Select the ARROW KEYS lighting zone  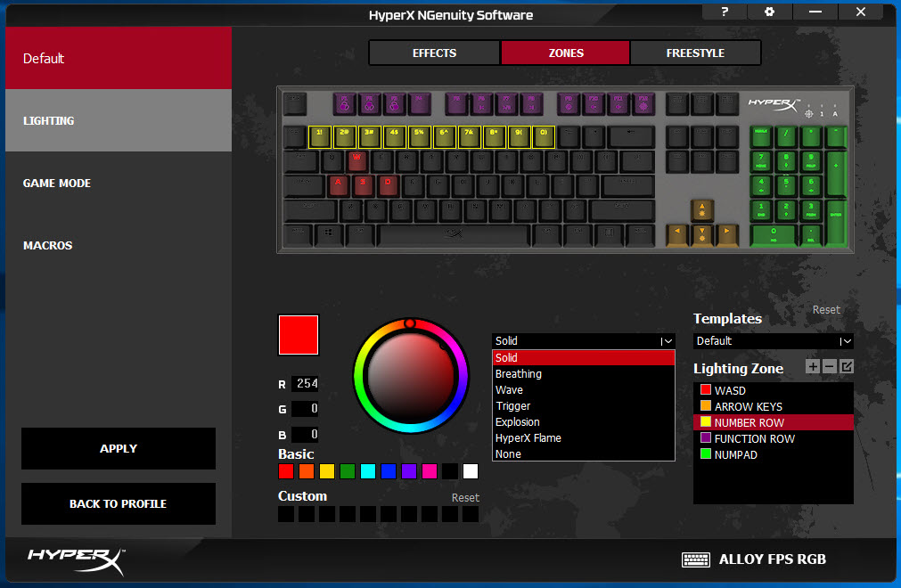click(x=774, y=406)
